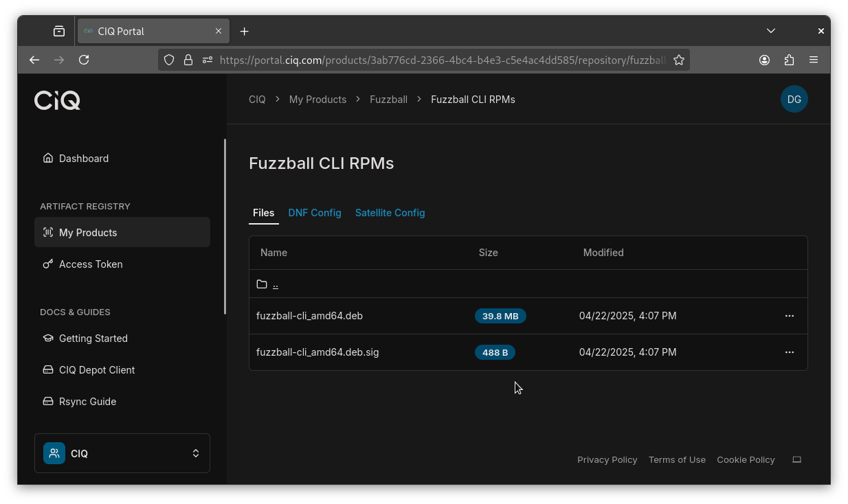Screen dimensions: 848x504
Task: Open the Privacy Policy link
Action: tap(607, 460)
